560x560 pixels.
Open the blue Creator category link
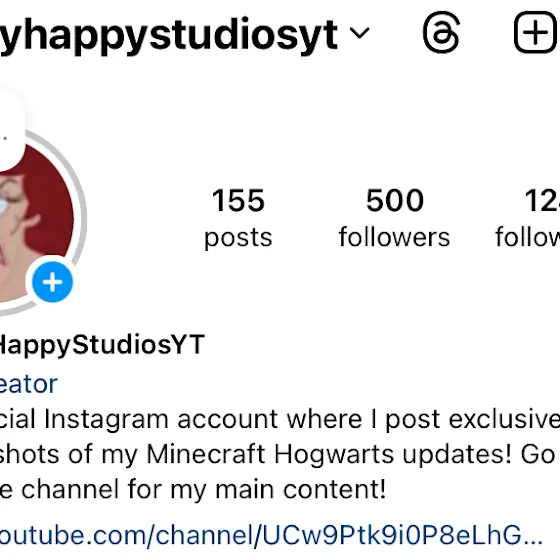29,384
